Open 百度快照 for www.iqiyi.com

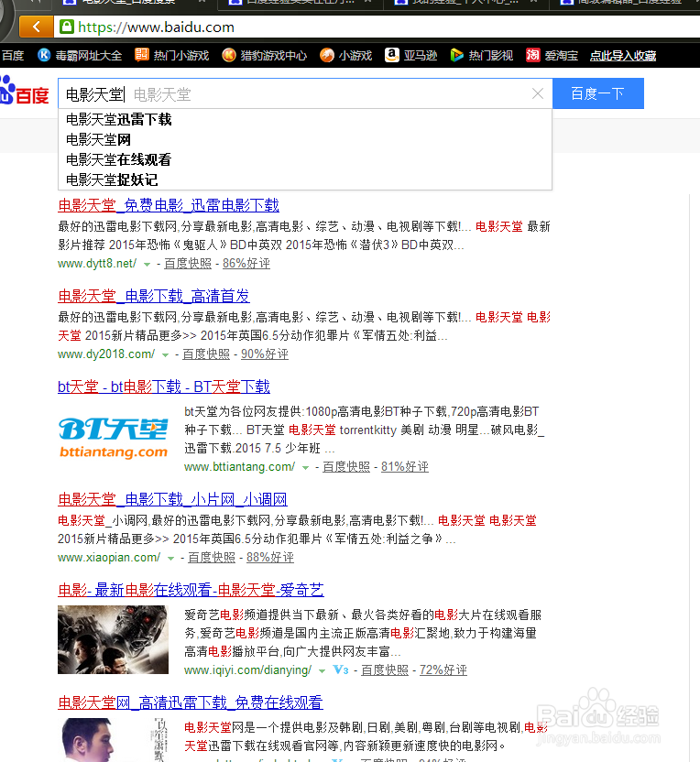[385, 670]
